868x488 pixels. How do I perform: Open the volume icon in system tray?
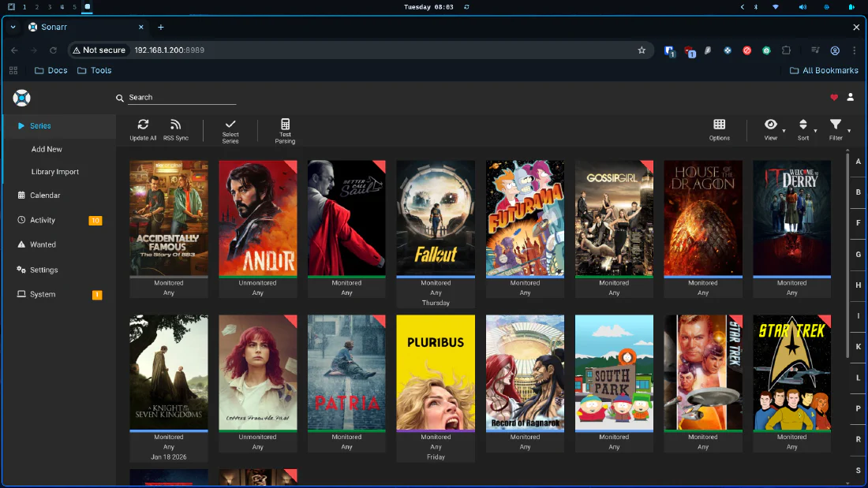click(x=803, y=7)
